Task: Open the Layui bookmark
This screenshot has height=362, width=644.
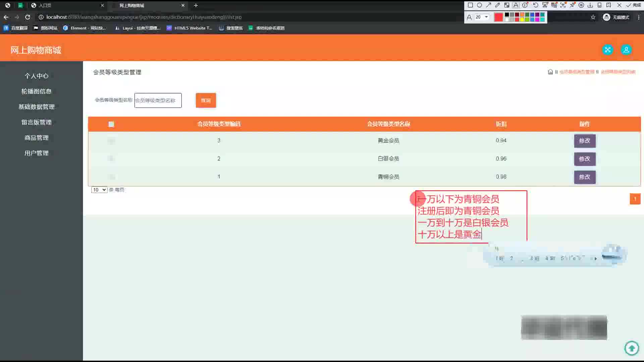Action: [138, 28]
